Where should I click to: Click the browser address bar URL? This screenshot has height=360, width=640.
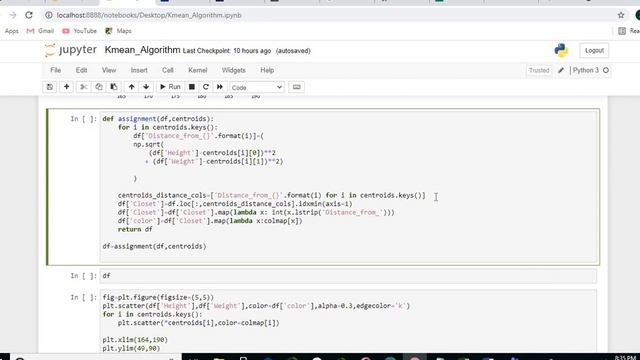(149, 15)
